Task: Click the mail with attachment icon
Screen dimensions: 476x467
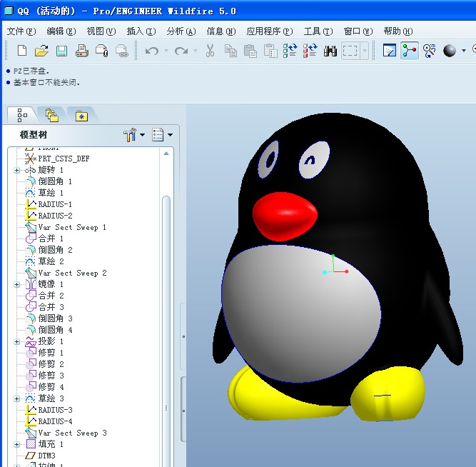Action: click(x=102, y=51)
